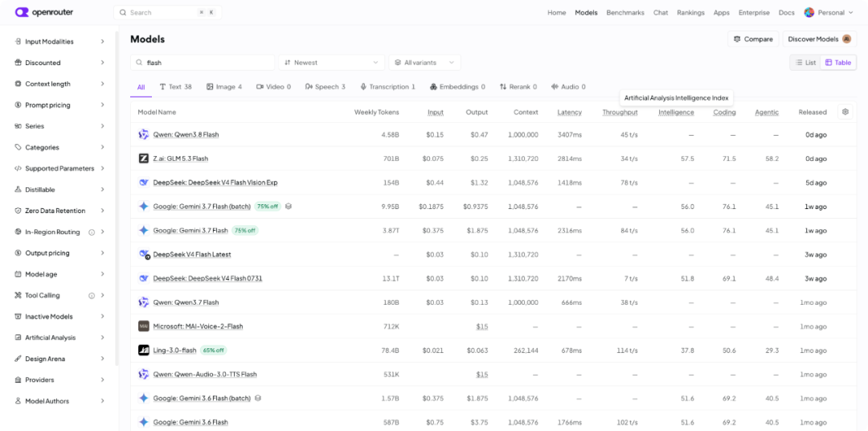The width and height of the screenshot is (868, 431).
Task: Click the Zero Data Retention shield icon
Action: tap(18, 211)
